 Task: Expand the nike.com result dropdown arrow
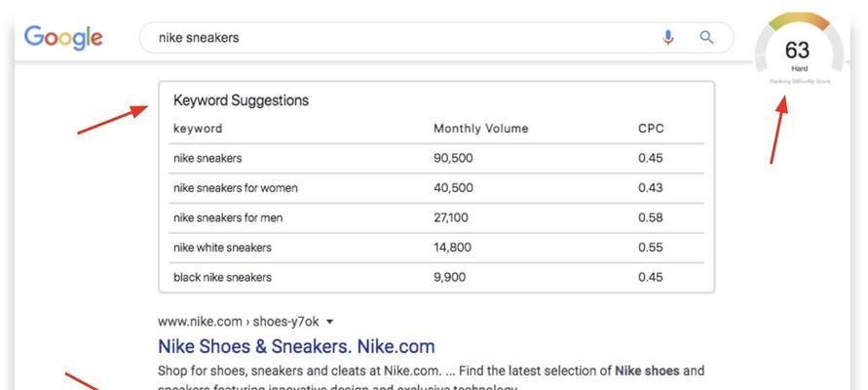(x=330, y=322)
